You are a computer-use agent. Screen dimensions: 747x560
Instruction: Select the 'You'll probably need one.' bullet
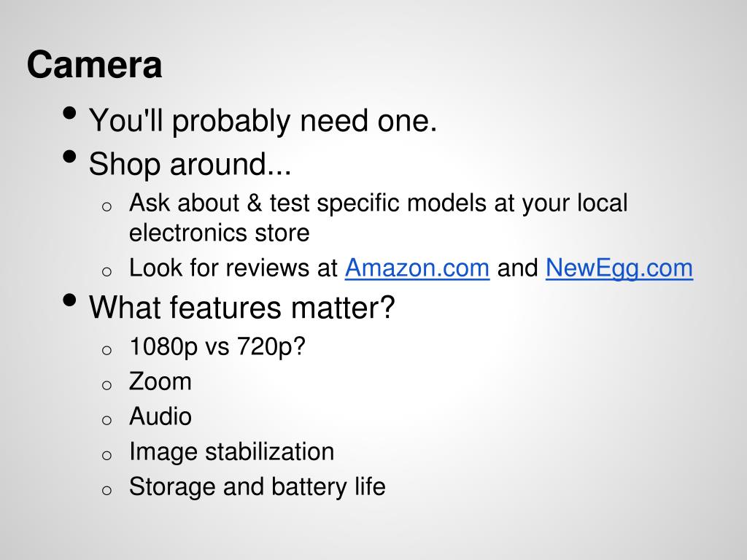(263, 121)
